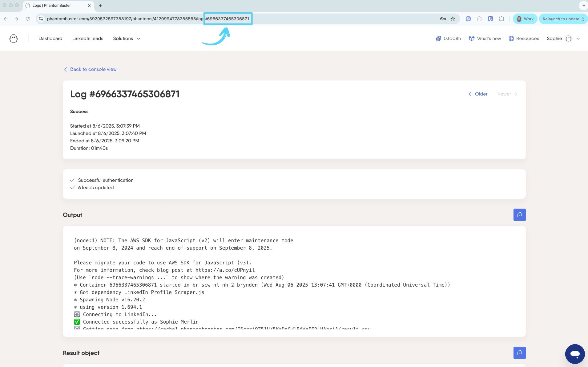
Task: Open the Bitwarden shield extension
Action: (x=490, y=19)
